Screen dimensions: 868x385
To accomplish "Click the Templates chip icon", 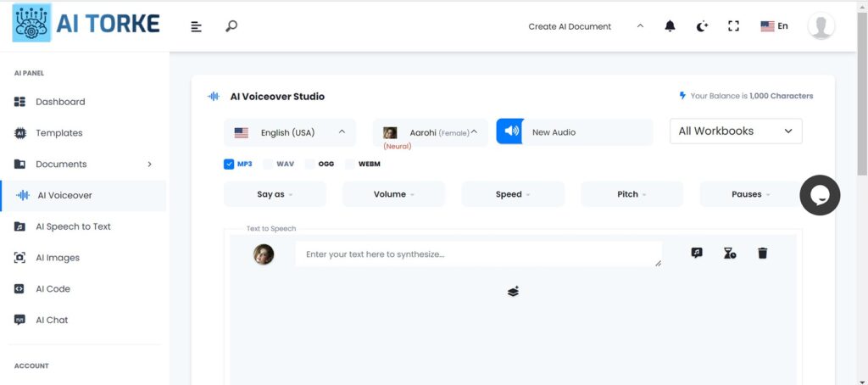I will point(19,133).
